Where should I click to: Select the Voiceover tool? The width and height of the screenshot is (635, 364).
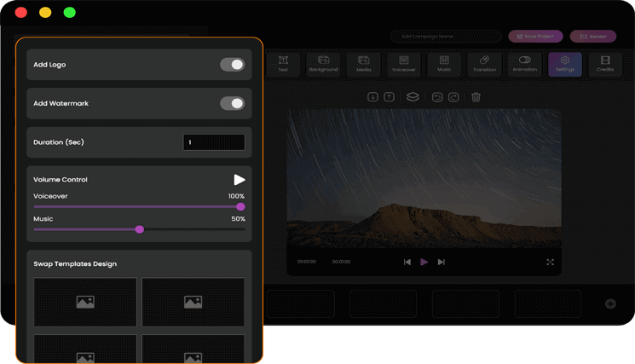pyautogui.click(x=404, y=64)
